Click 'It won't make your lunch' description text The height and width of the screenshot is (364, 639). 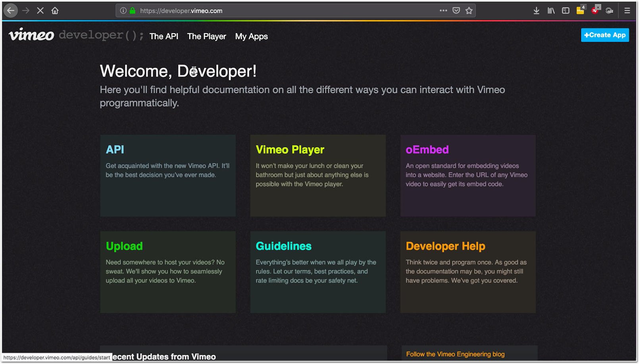(312, 175)
